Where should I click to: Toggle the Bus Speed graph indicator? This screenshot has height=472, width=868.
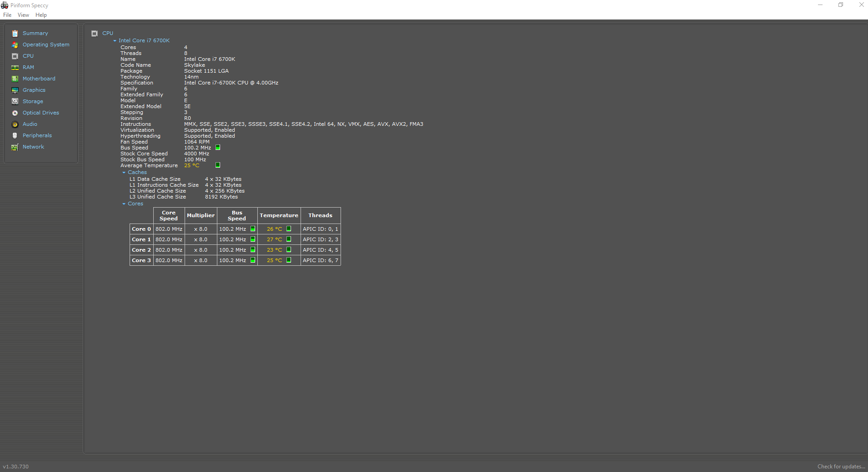(218, 147)
